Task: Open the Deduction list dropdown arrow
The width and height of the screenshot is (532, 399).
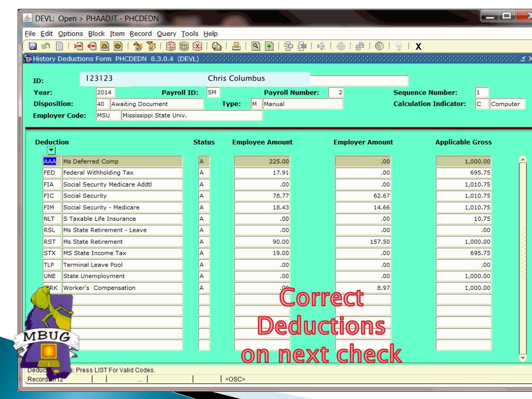Action: click(51, 150)
